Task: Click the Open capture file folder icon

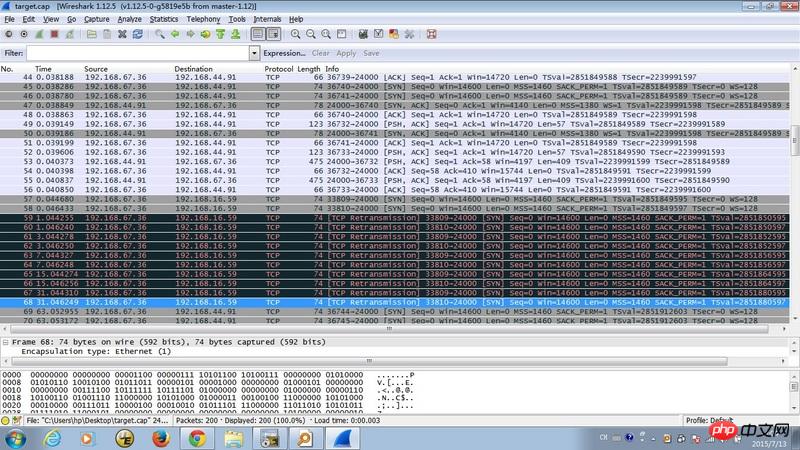Action: tap(91, 34)
